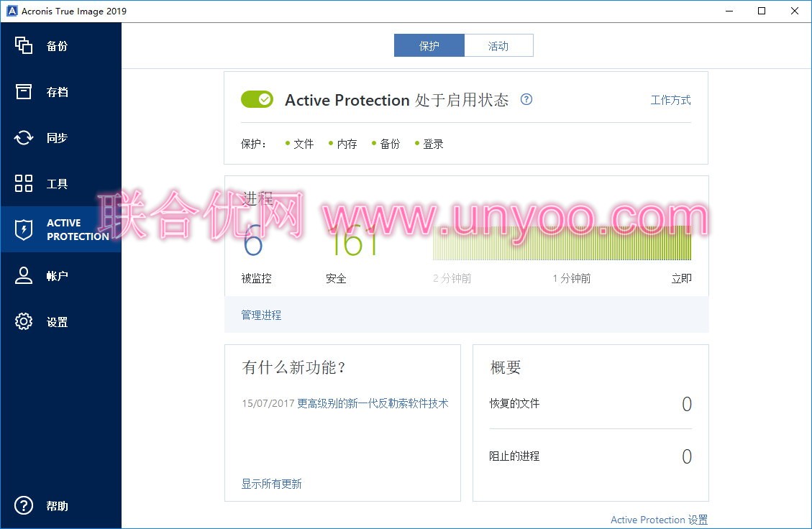Image resolution: width=812 pixels, height=529 pixels.
Task: Click the help circle beside 处于启用状态
Action: [x=526, y=99]
